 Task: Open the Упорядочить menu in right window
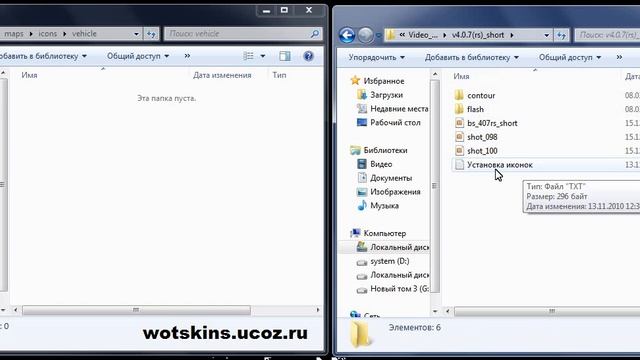[x=376, y=58]
